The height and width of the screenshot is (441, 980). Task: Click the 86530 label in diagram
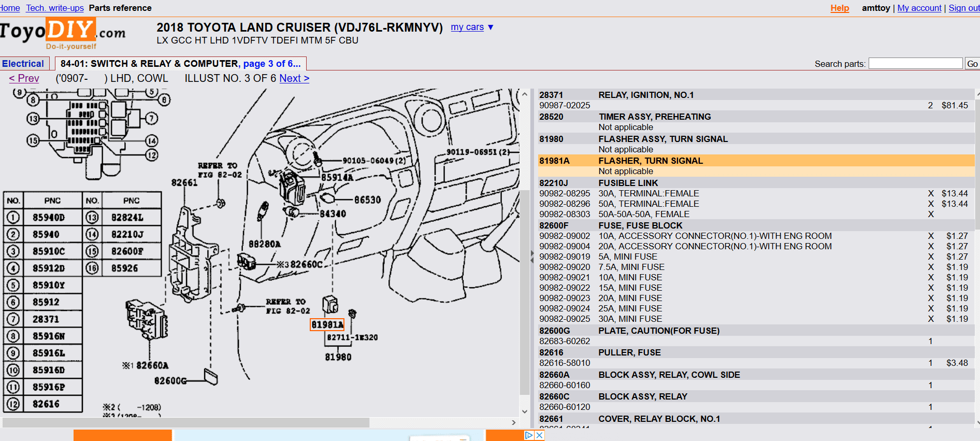point(367,200)
